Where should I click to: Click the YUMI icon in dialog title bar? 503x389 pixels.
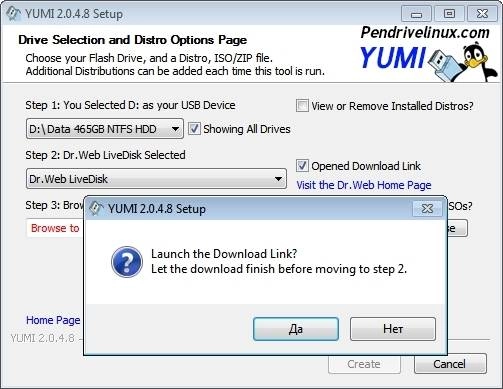pos(96,209)
